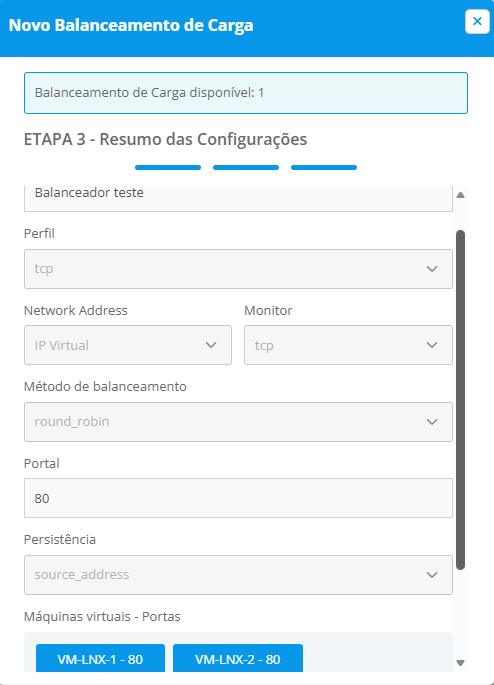The width and height of the screenshot is (494, 685).
Task: Go to the second step progress bar
Action: pos(246,167)
